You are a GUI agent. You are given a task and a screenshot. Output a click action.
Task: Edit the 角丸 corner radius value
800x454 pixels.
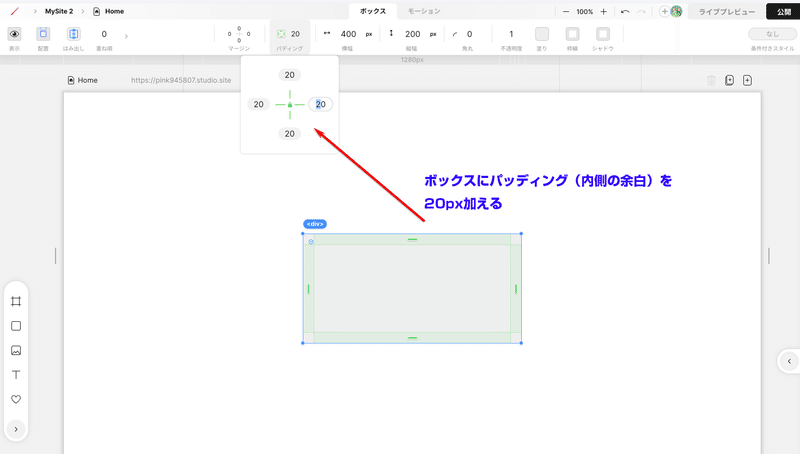(469, 34)
